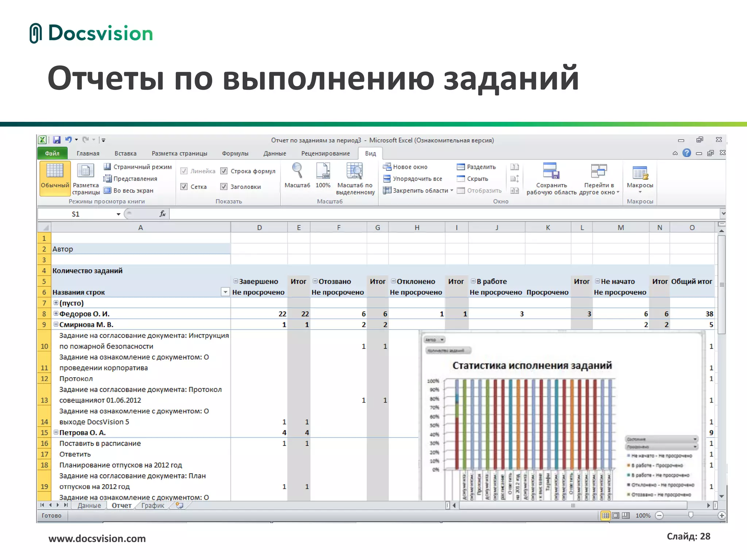Click Упорядочить все windows
Image resolution: width=747 pixels, height=560 pixels.
(x=413, y=179)
